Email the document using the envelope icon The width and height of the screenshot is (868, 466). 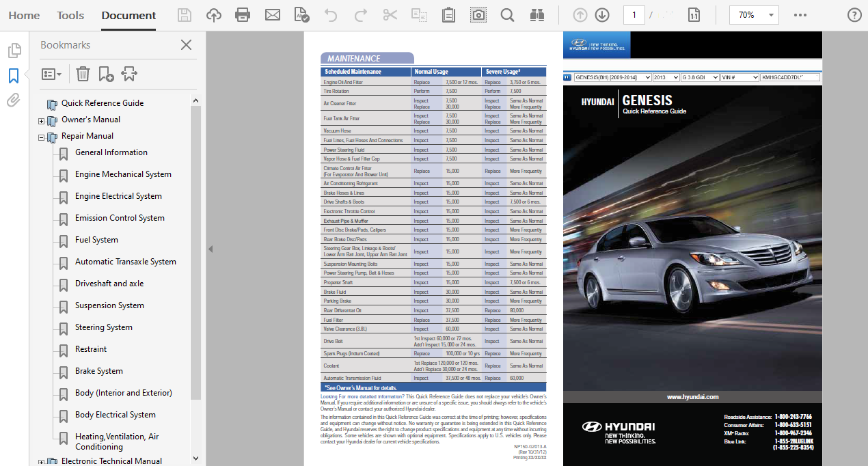pyautogui.click(x=273, y=14)
